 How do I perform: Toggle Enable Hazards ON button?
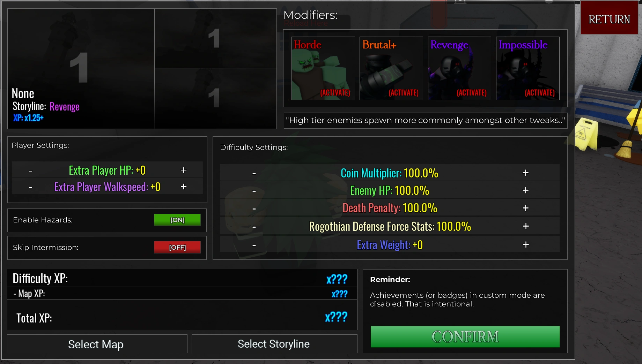[177, 220]
